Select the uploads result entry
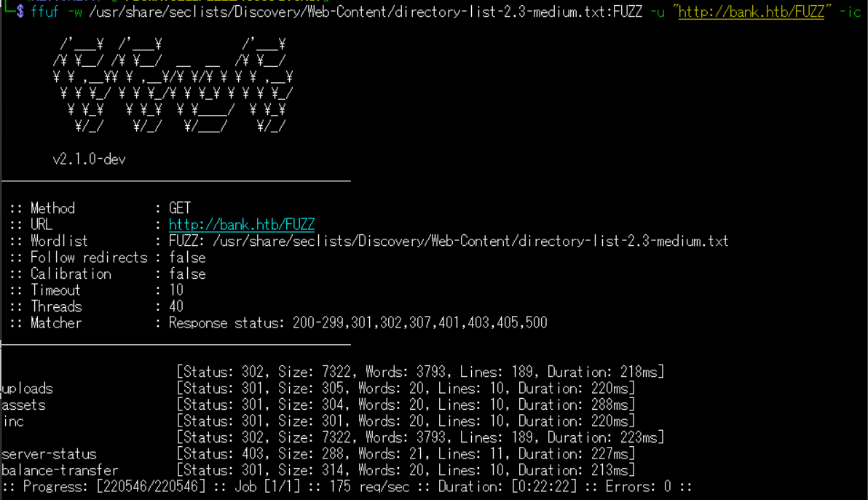The height and width of the screenshot is (500, 868). coord(28,389)
